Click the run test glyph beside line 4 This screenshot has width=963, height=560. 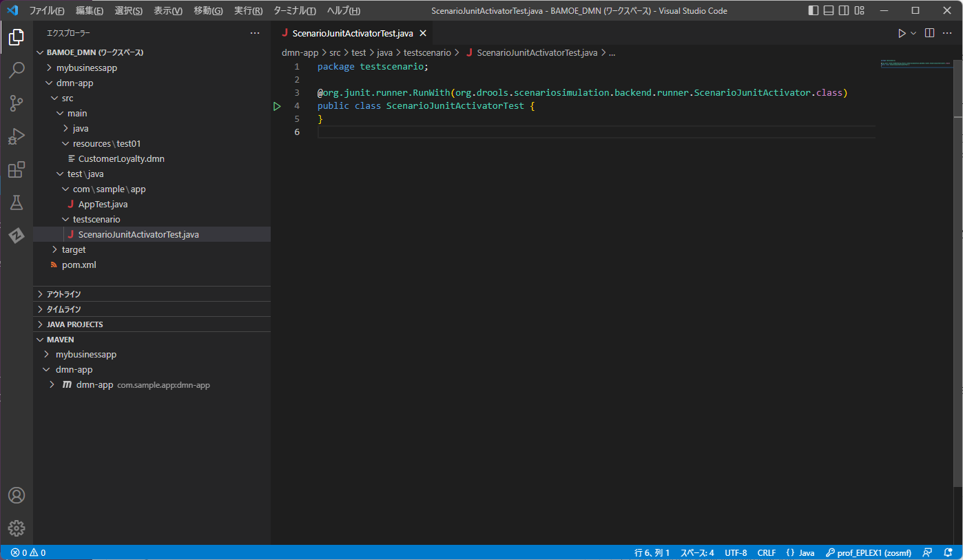tap(277, 106)
